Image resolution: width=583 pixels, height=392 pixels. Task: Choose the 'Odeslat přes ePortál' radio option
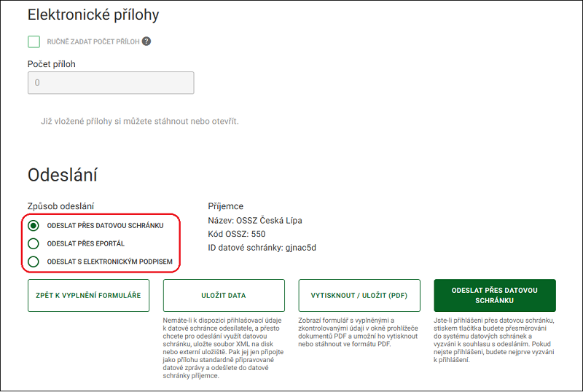coord(34,243)
